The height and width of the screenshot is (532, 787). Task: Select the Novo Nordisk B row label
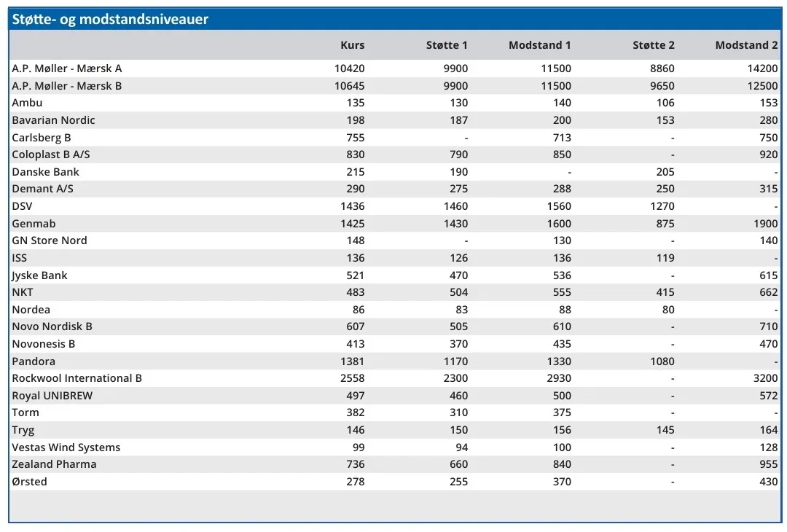point(52,326)
